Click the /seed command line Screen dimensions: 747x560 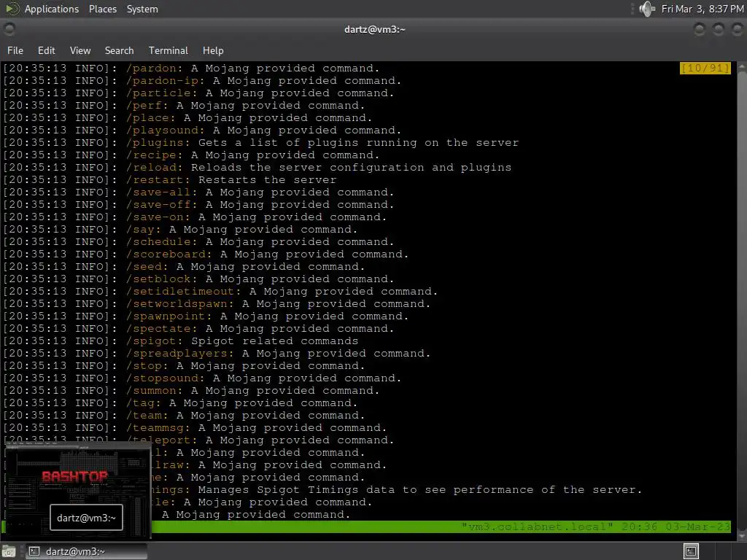click(184, 266)
